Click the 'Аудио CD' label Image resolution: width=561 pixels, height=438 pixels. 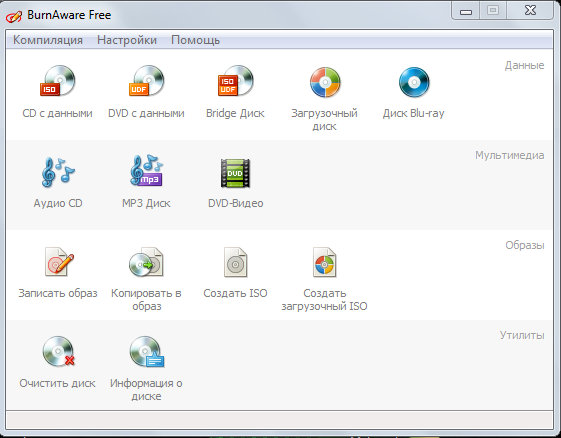58,203
